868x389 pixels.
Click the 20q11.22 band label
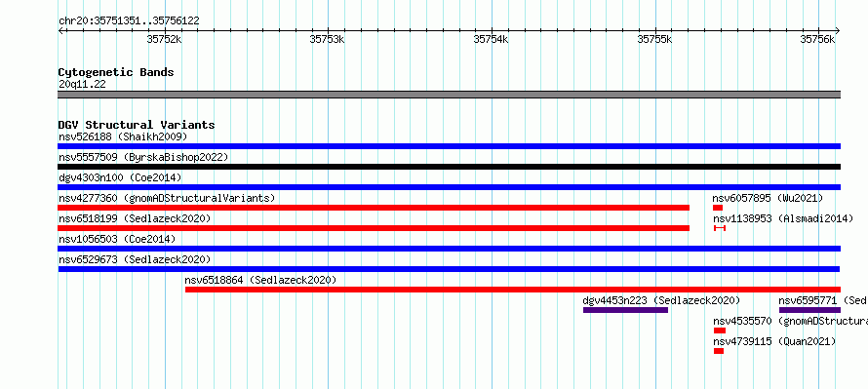(82, 84)
